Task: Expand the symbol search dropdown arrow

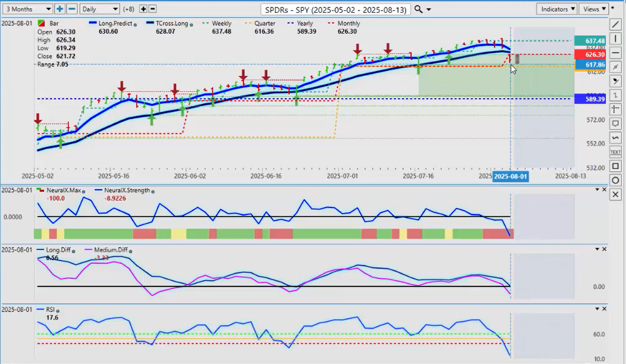Action: pos(429,10)
